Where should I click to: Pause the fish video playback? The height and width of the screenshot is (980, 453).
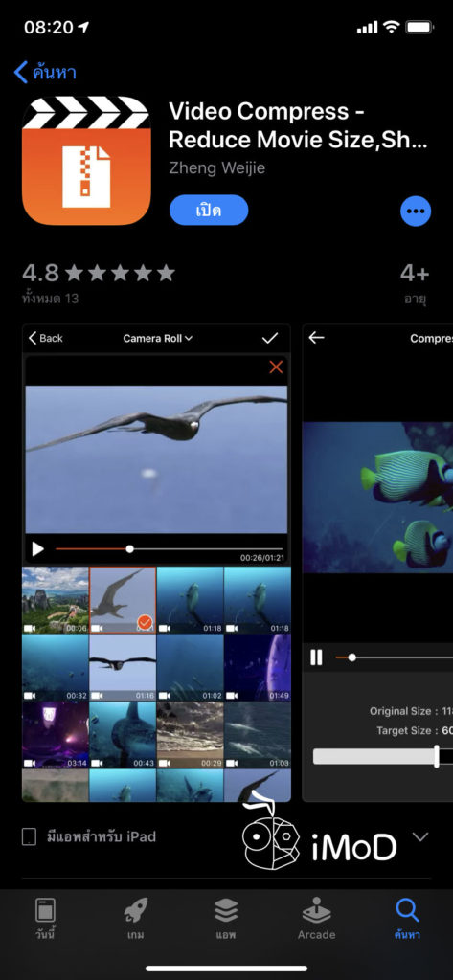(316, 657)
